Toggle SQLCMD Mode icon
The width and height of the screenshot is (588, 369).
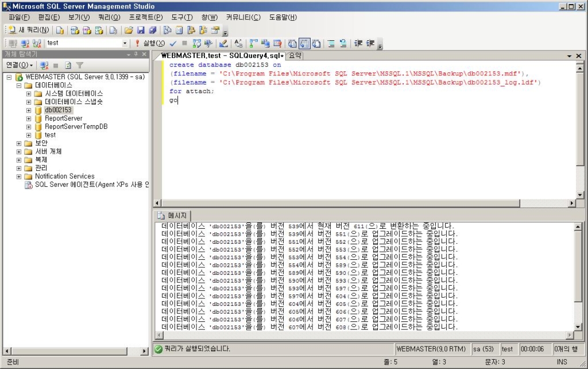277,44
